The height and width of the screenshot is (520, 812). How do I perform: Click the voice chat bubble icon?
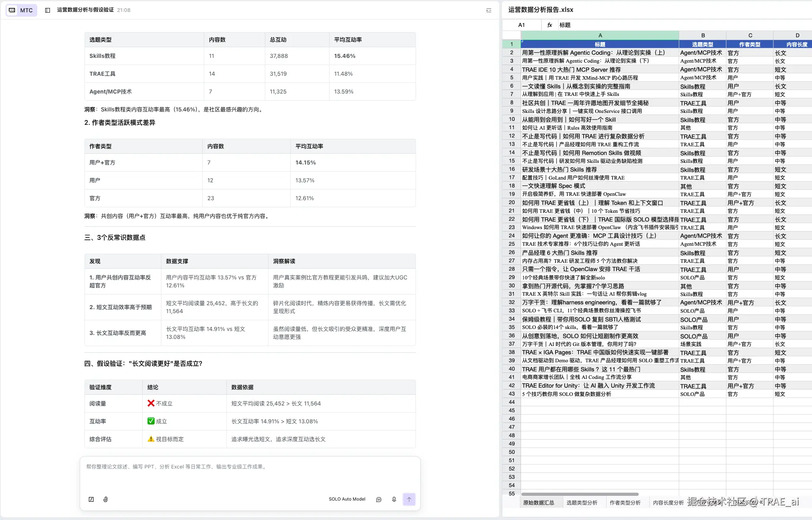click(x=379, y=499)
